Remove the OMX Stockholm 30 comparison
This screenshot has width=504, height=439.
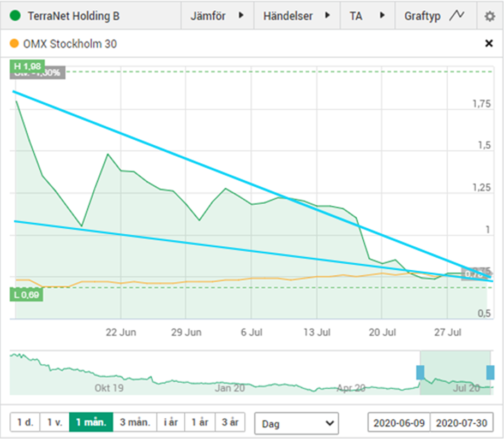489,43
